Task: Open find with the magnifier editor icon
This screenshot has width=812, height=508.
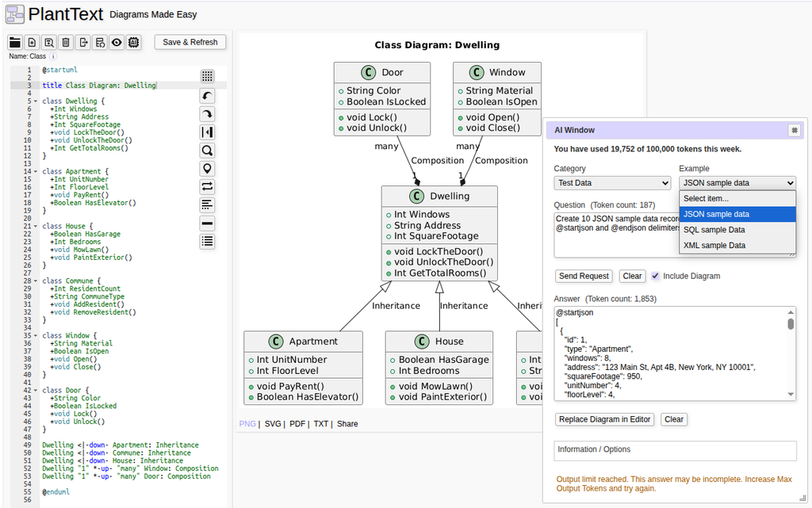Action: pos(207,151)
